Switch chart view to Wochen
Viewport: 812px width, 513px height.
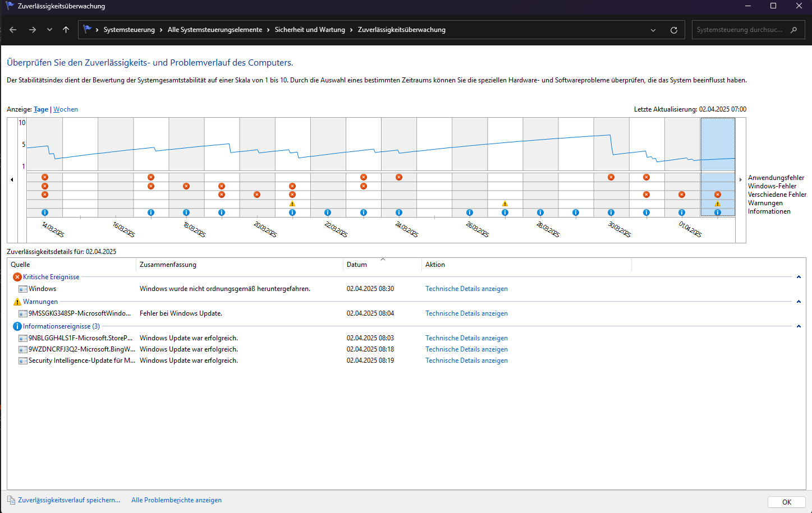(x=66, y=109)
